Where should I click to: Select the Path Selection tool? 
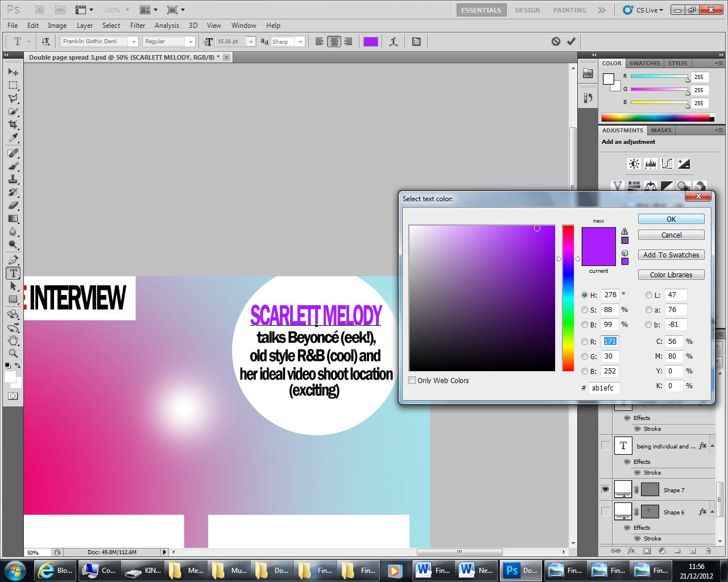(13, 286)
